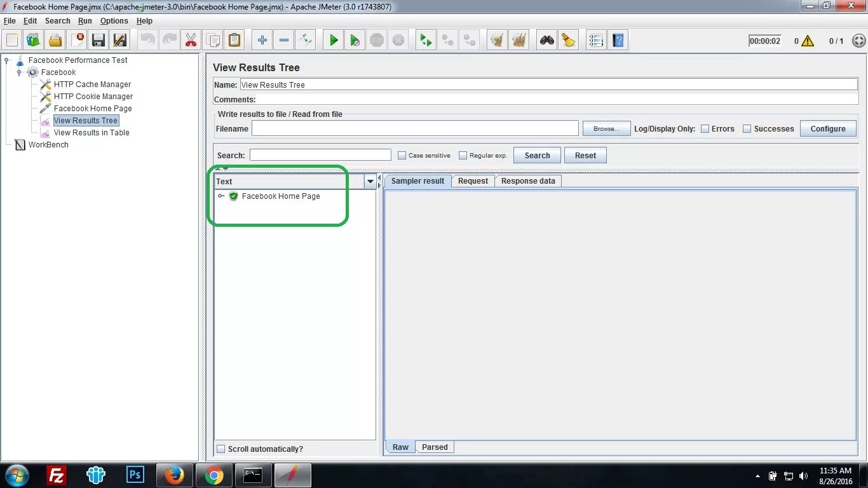Click the yellow warning errors icon

click(x=808, y=41)
